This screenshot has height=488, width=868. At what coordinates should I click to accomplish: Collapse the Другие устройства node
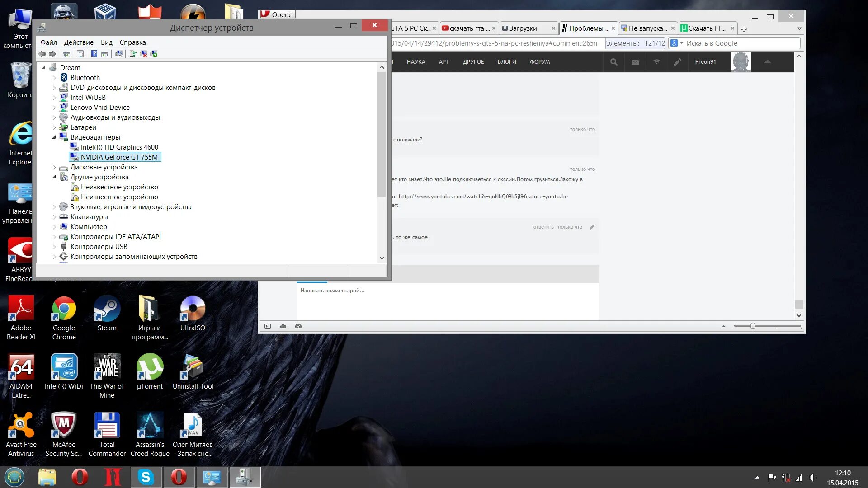coord(54,177)
